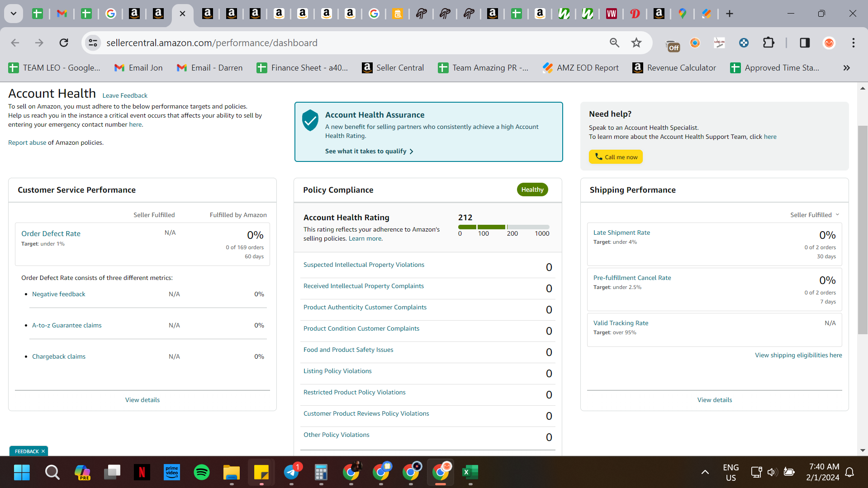The height and width of the screenshot is (488, 868).
Task: Open Other Policy Violations
Action: tap(337, 435)
